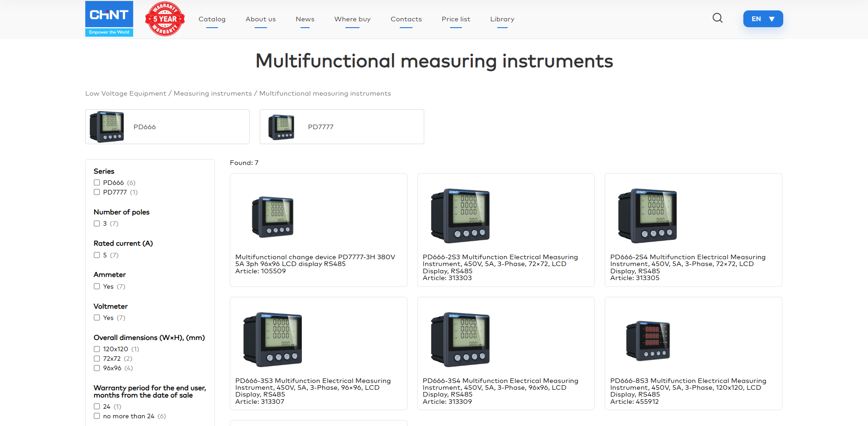
Task: Open the PD666-3S4 product image
Action: pyautogui.click(x=460, y=339)
